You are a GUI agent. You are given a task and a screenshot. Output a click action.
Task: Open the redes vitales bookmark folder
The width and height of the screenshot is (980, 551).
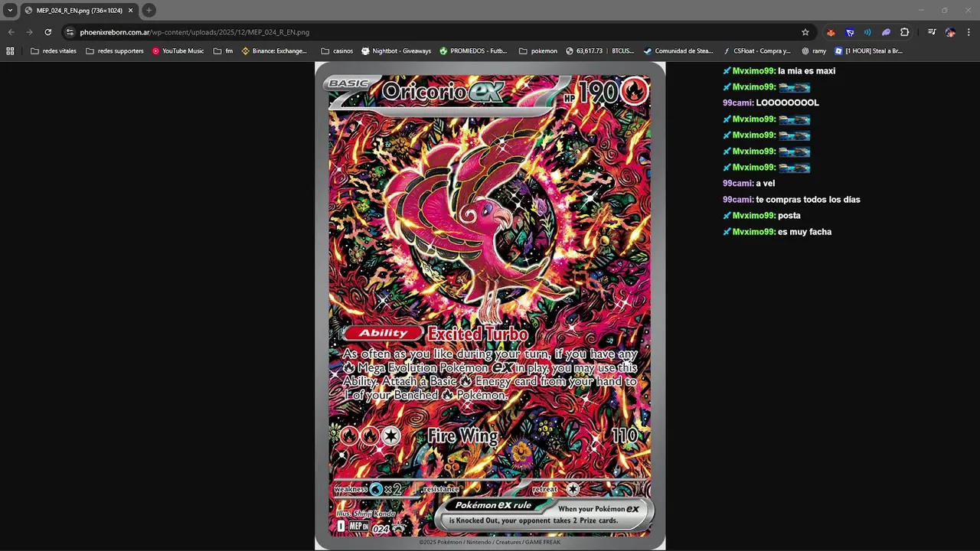pos(54,51)
